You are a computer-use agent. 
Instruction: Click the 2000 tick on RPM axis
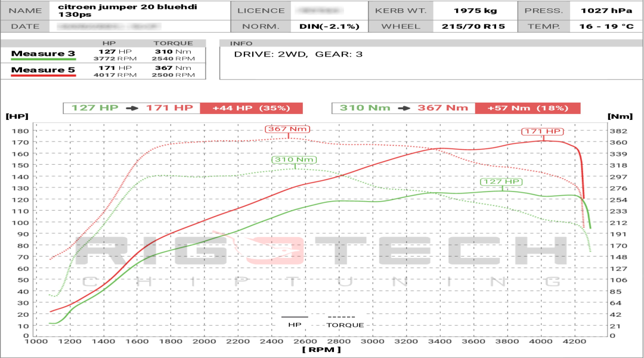coord(204,341)
